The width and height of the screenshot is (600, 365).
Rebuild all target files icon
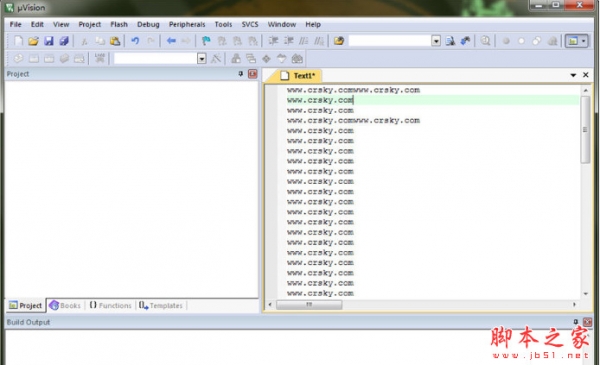(49, 59)
